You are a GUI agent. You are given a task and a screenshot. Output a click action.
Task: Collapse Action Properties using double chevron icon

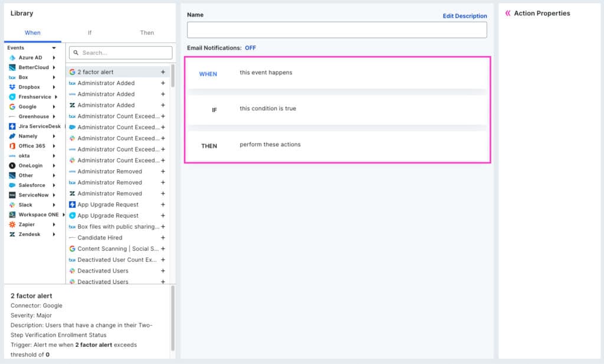click(x=508, y=13)
